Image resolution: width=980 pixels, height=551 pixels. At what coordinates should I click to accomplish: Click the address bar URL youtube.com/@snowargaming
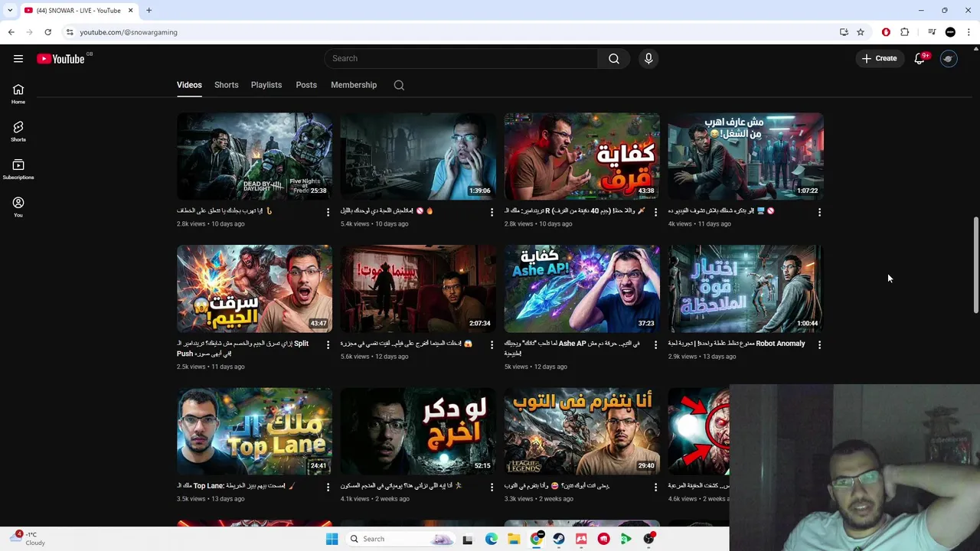pos(129,32)
